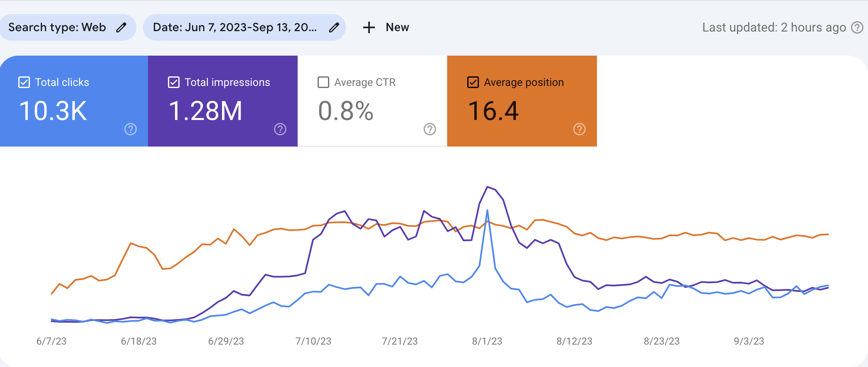Select the 0.8% average CTR value

346,111
